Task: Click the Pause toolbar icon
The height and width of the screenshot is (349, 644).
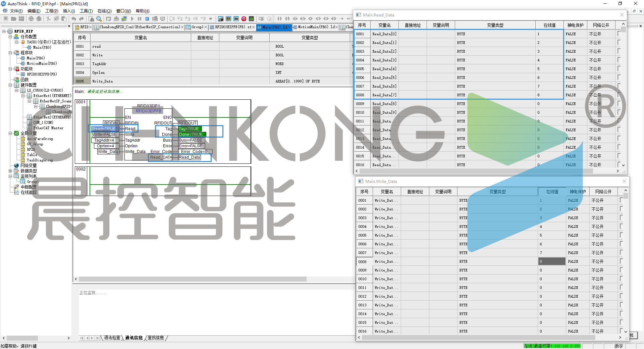Action: (140, 19)
